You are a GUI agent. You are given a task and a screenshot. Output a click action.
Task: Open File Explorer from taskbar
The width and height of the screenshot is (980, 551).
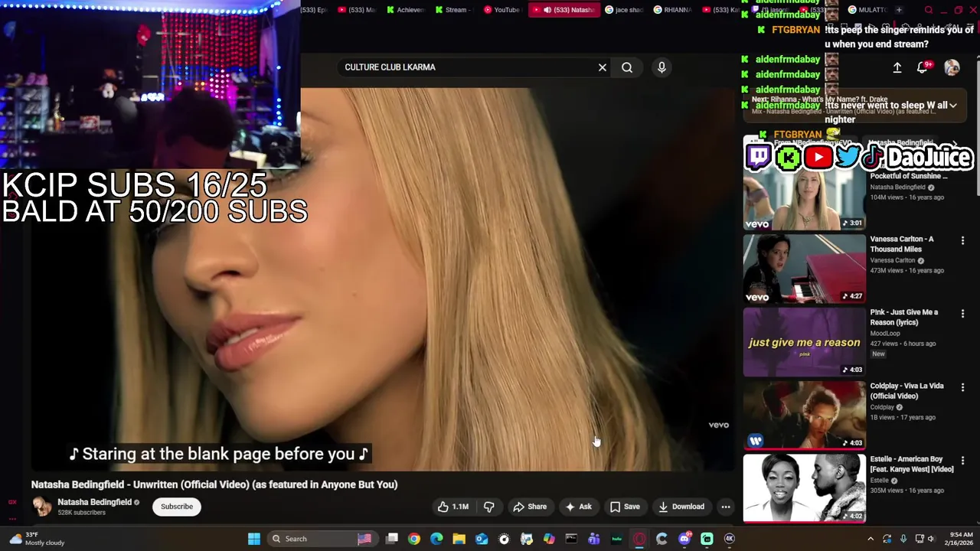pyautogui.click(x=459, y=539)
